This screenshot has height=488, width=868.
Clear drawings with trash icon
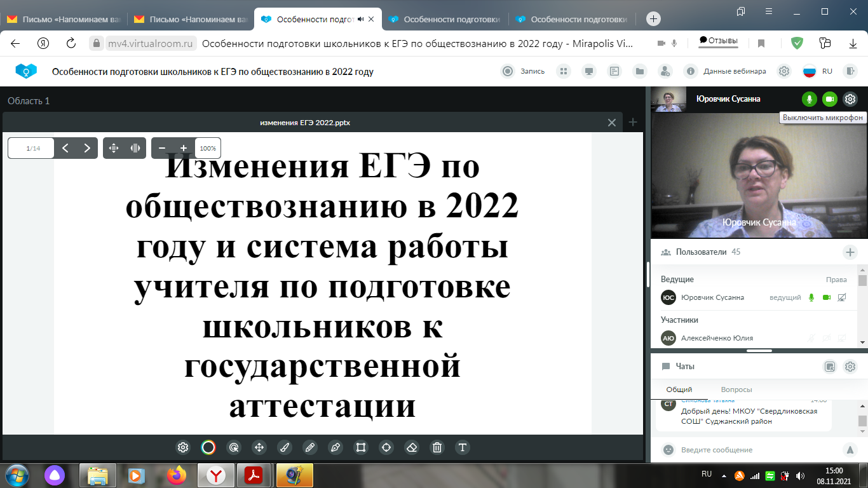437,447
